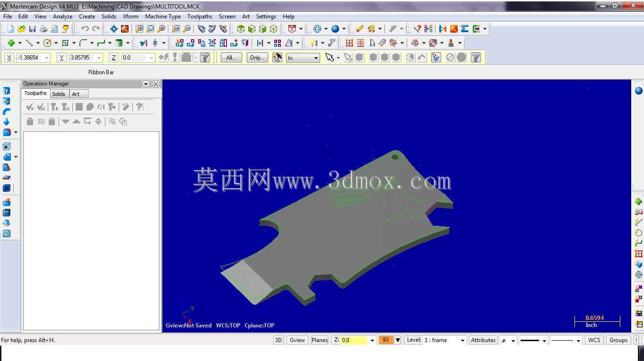The image size is (644, 361).
Task: Click the Attributes button
Action: [x=483, y=340]
